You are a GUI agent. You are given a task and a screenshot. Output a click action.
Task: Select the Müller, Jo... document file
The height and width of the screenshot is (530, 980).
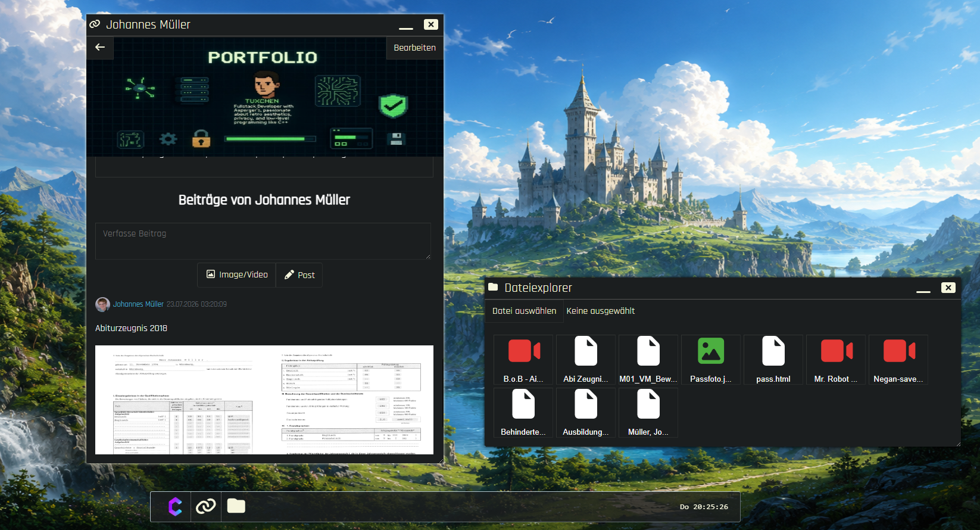click(x=648, y=413)
